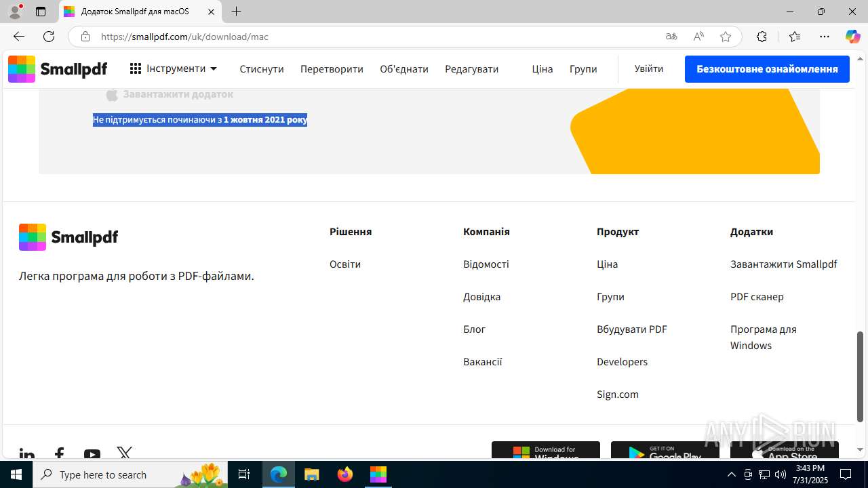Click the Увійти login button

click(649, 68)
